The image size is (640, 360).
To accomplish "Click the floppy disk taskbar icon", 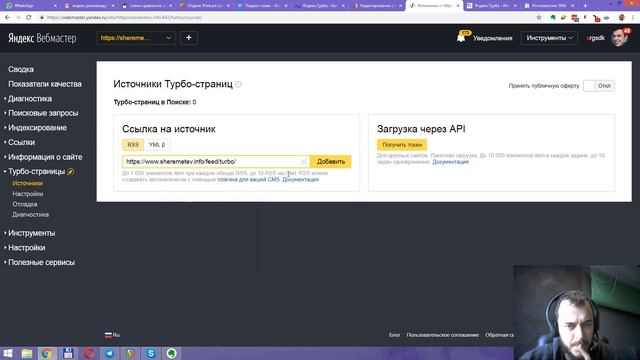I will (68, 353).
